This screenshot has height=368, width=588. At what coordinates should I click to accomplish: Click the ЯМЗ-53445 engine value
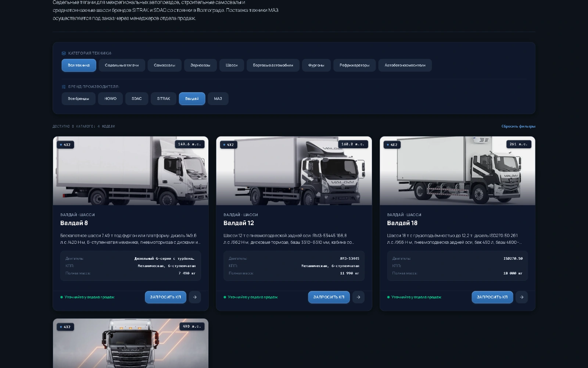click(x=349, y=259)
